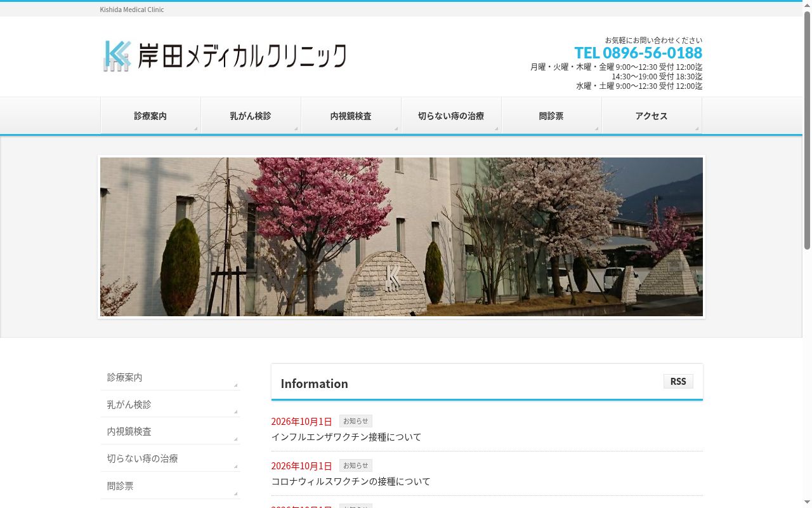Screen dimensions: 812x508
Task: Click the お知らせ tag beside コロナウィルス news
Action: click(356, 465)
